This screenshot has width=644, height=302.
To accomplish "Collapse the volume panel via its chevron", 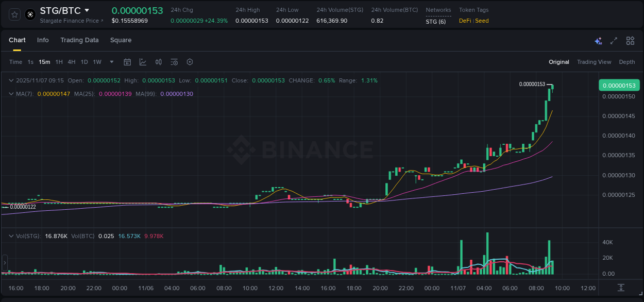I will (11, 236).
